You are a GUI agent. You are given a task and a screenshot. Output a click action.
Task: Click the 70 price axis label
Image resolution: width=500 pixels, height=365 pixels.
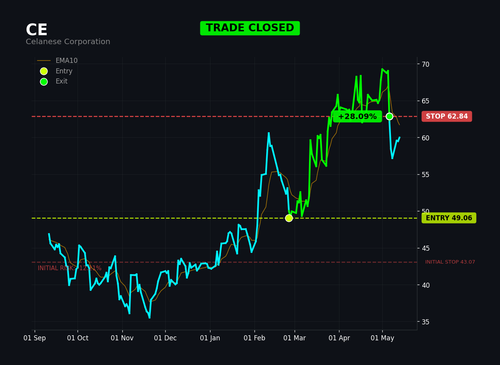426,64
